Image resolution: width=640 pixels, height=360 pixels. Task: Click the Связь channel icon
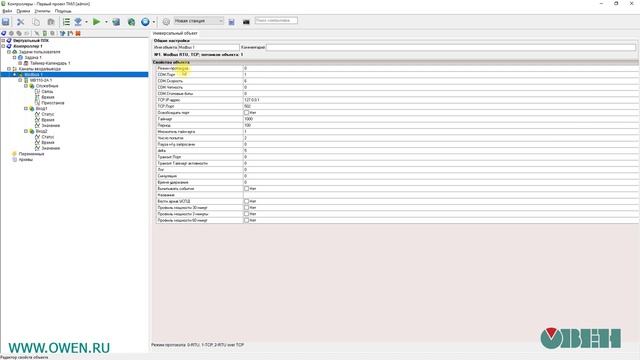(x=38, y=92)
